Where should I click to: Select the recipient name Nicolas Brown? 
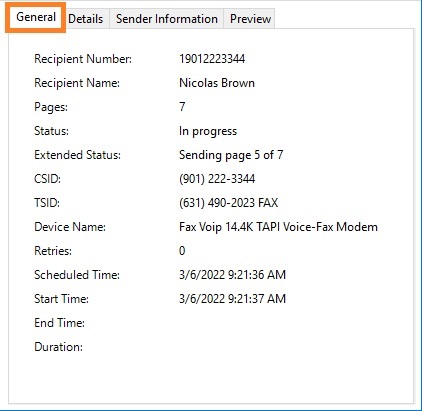[x=217, y=83]
